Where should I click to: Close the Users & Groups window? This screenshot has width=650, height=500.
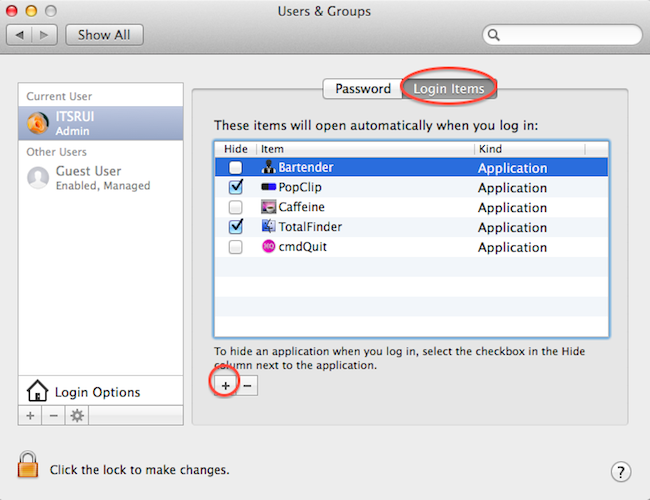click(x=12, y=11)
